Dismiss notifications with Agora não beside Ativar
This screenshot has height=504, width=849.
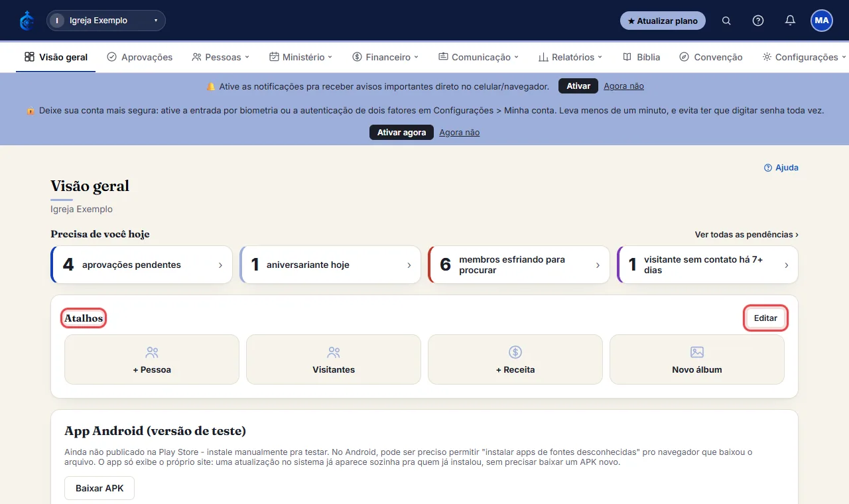(623, 86)
